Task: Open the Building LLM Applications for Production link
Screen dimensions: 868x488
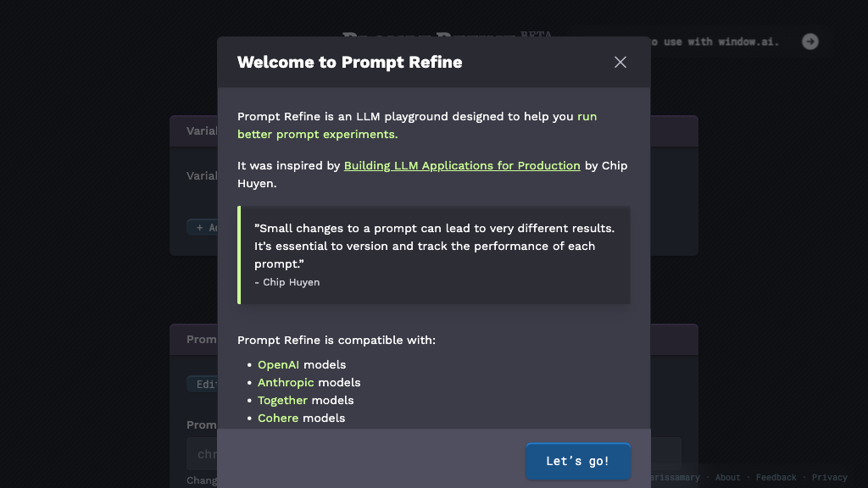Action: tap(462, 165)
